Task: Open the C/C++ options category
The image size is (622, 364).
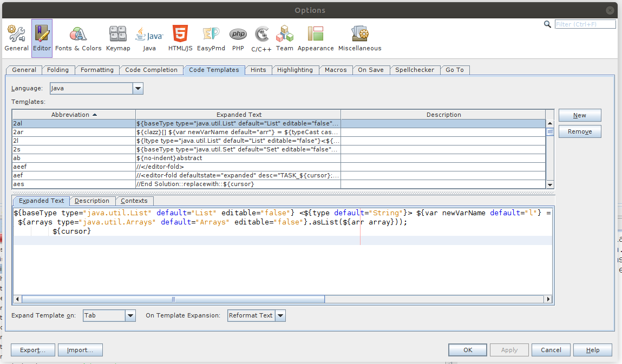Action: click(261, 38)
